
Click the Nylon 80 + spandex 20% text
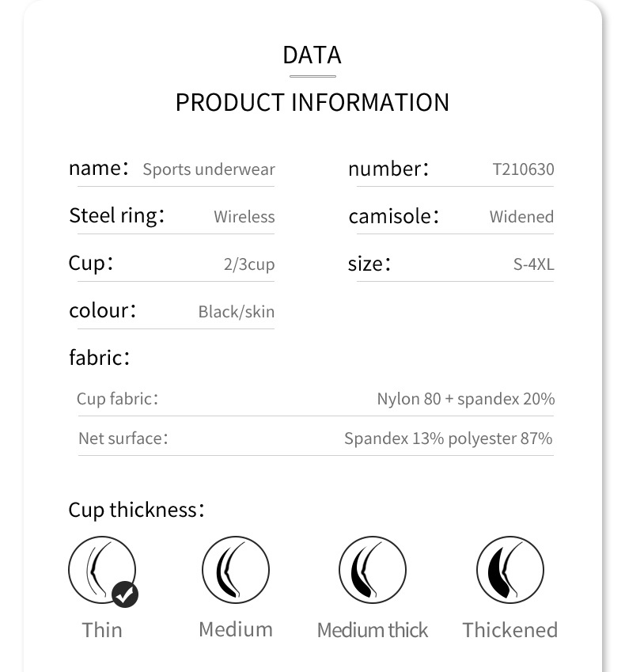(x=465, y=399)
